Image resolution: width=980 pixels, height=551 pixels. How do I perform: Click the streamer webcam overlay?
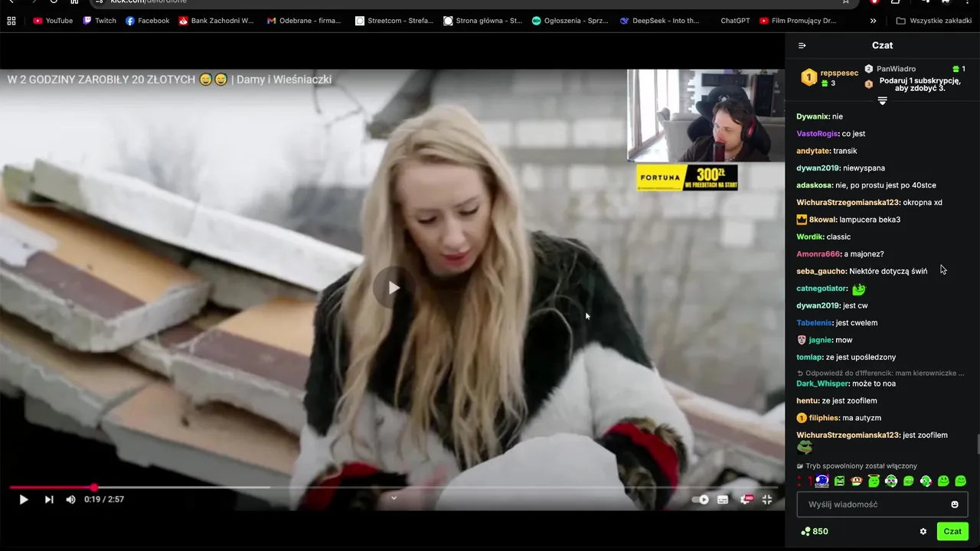click(706, 116)
